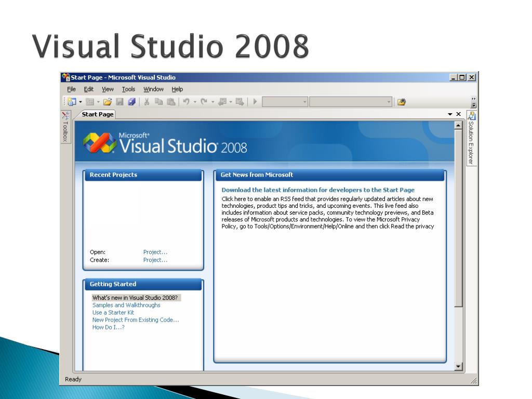Open the active files list arrow

tap(450, 114)
